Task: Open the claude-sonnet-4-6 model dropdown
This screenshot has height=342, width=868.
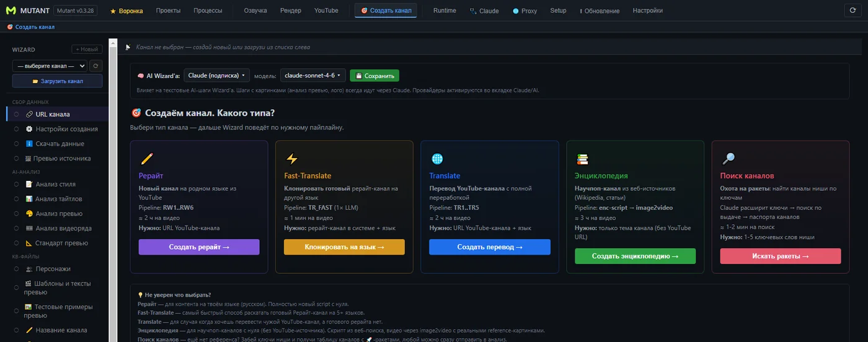Action: click(313, 76)
